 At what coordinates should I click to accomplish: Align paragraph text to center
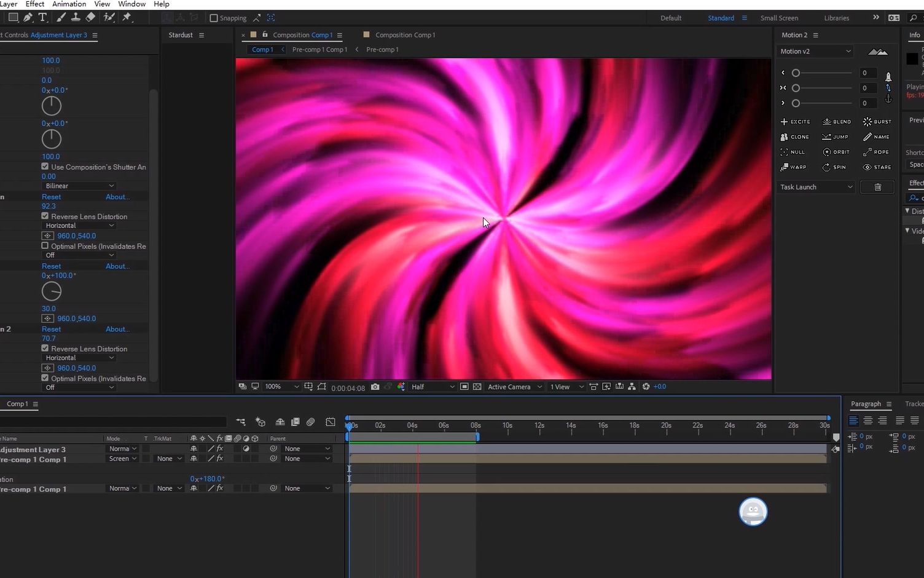(x=868, y=421)
